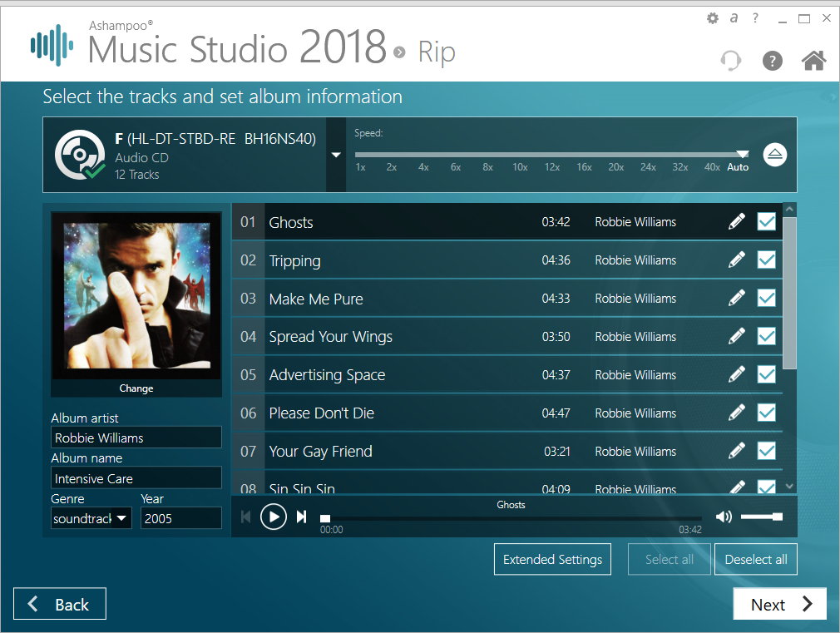
Task: Toggle selection of Make Me Pure
Action: pos(765,298)
